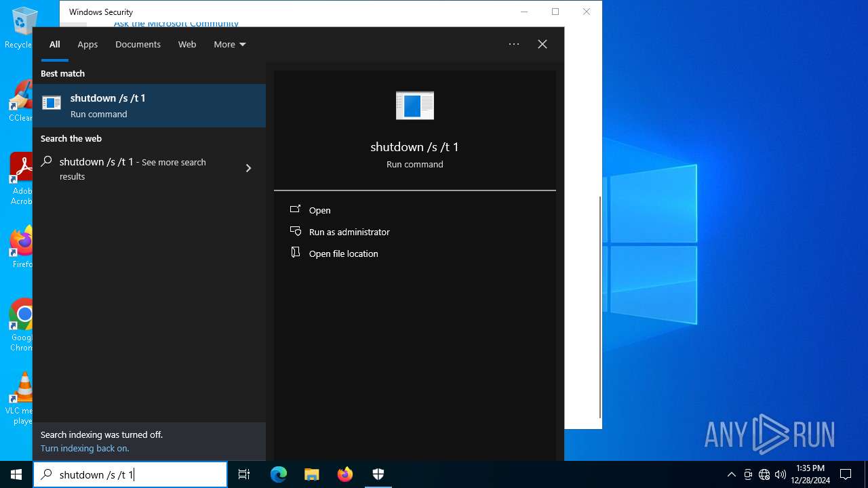Click Turn indexing back on link
This screenshot has height=488, width=868.
pyautogui.click(x=85, y=448)
